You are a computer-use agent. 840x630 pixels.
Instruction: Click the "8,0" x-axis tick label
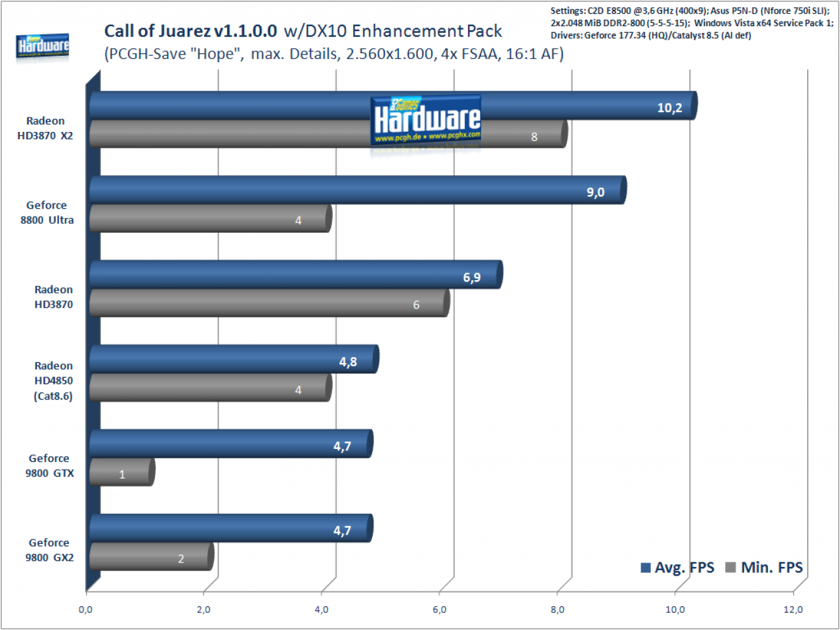(557, 610)
